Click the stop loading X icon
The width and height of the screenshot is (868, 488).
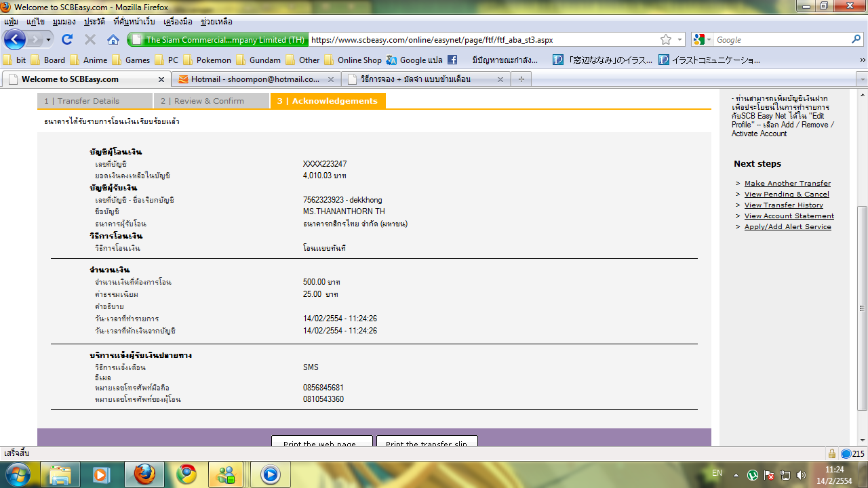click(90, 40)
